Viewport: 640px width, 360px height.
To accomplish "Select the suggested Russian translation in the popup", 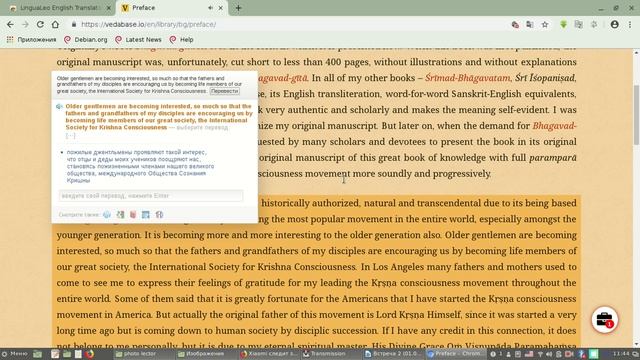I will tap(140, 166).
